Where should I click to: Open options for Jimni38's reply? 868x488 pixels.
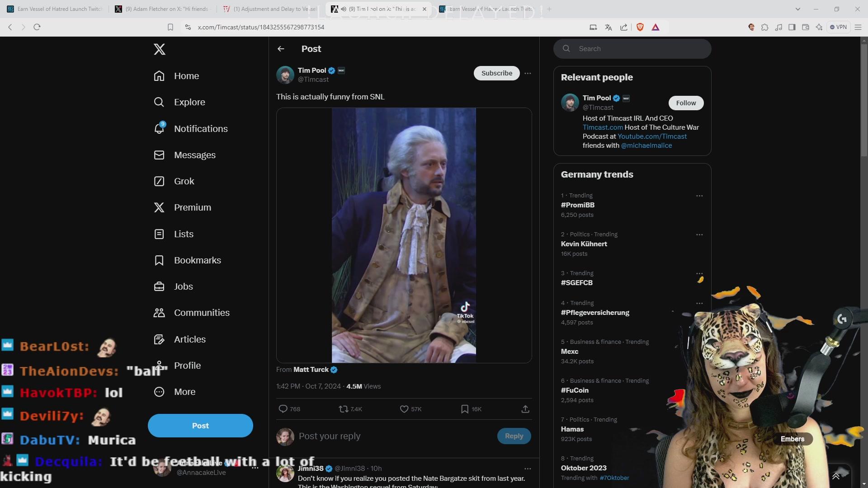click(x=528, y=469)
